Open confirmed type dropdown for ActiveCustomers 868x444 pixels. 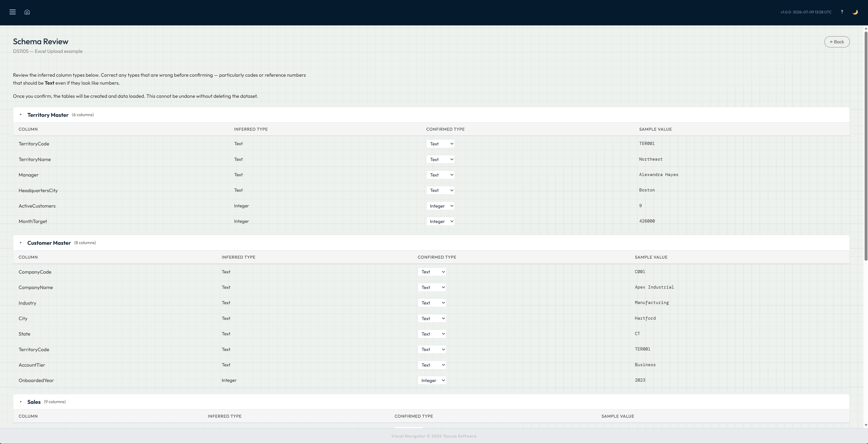coord(440,206)
